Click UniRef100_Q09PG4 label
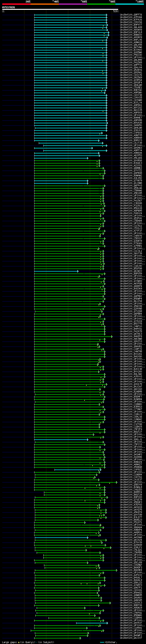 click(131, 80)
